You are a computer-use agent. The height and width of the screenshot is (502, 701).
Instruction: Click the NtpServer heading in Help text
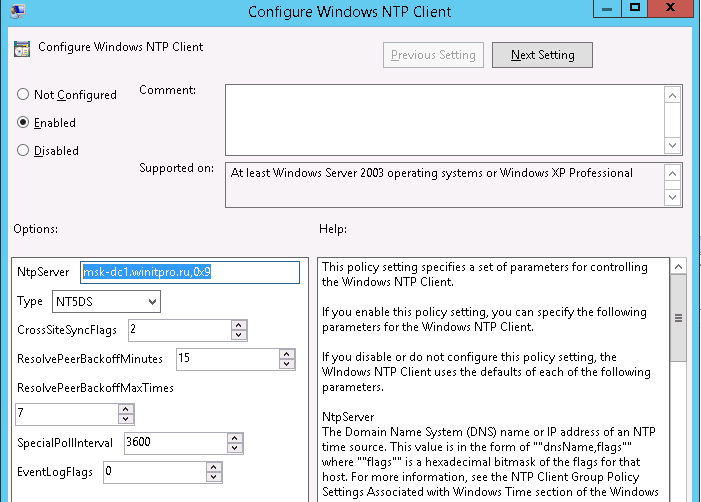point(348,417)
